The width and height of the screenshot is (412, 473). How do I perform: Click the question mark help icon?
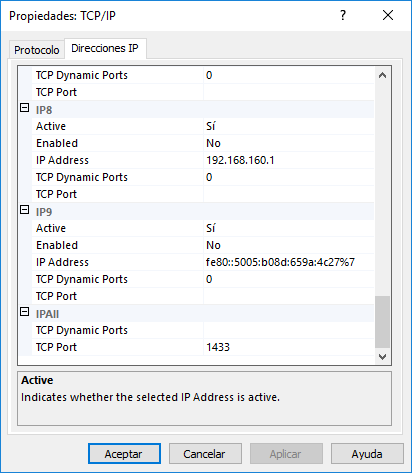point(343,15)
